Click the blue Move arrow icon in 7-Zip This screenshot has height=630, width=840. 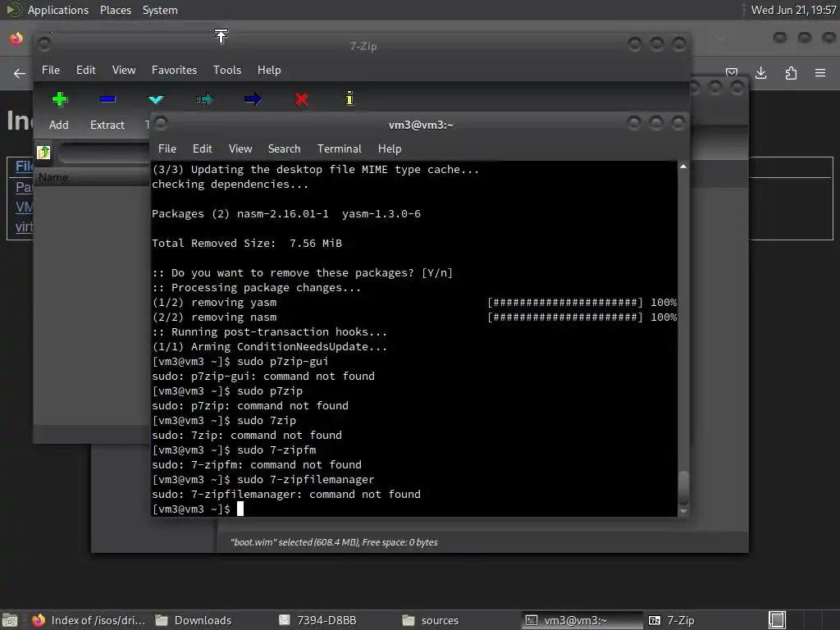click(253, 99)
